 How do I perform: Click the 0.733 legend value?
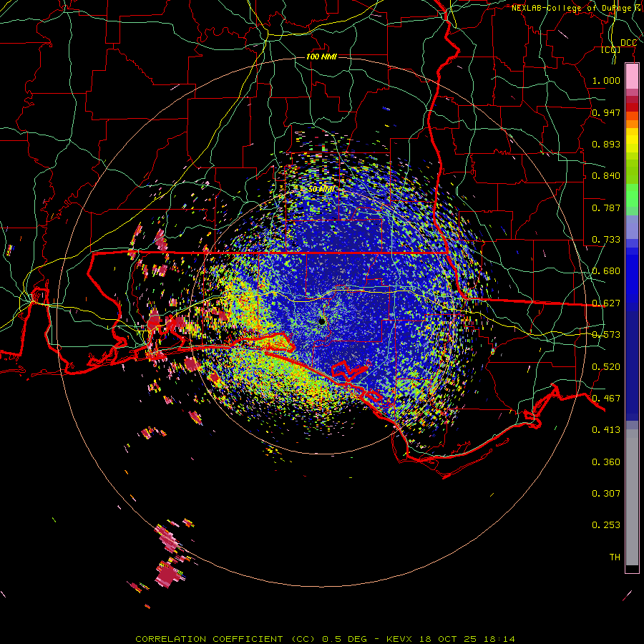tap(606, 240)
